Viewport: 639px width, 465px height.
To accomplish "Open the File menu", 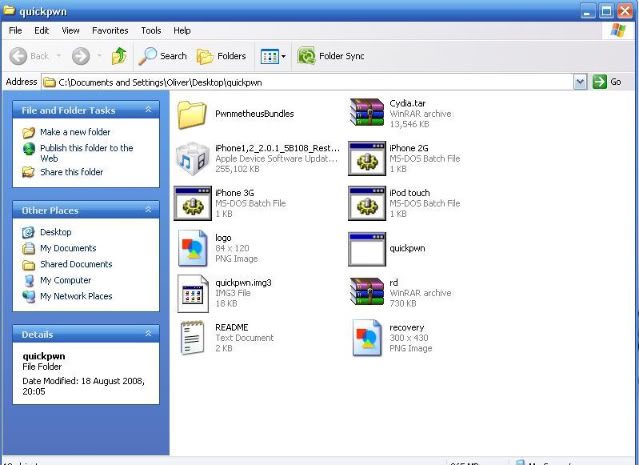I will click(x=15, y=31).
